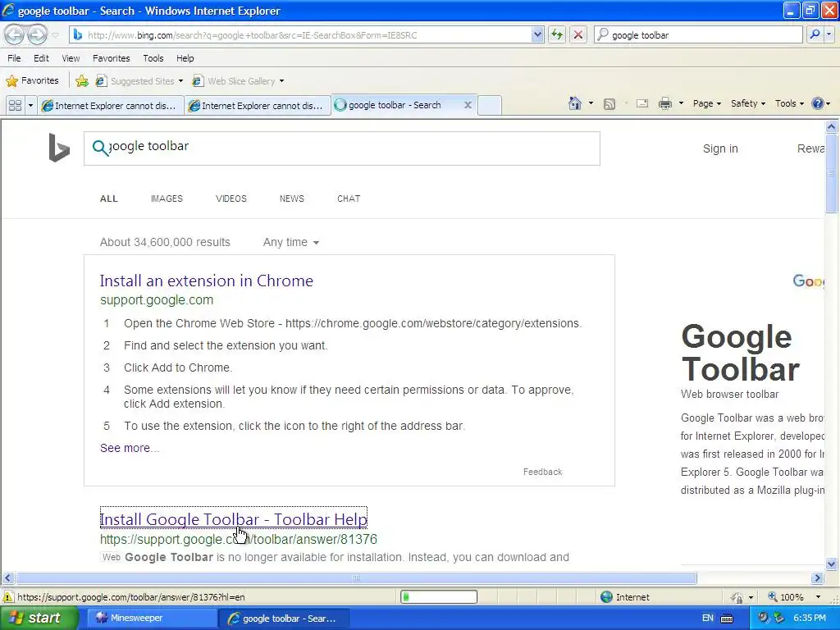Click the Internet security zone indicator
This screenshot has height=630, width=840.
click(x=624, y=597)
